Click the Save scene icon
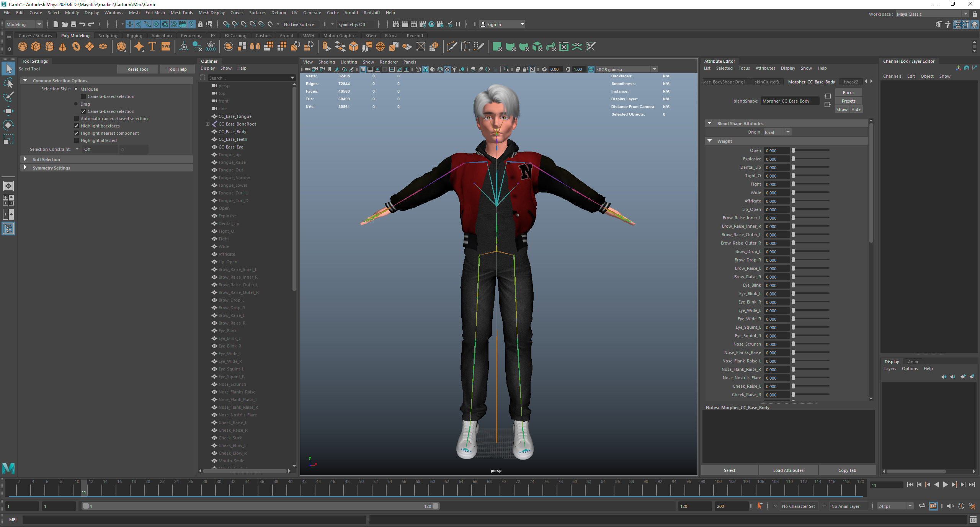 coord(73,24)
